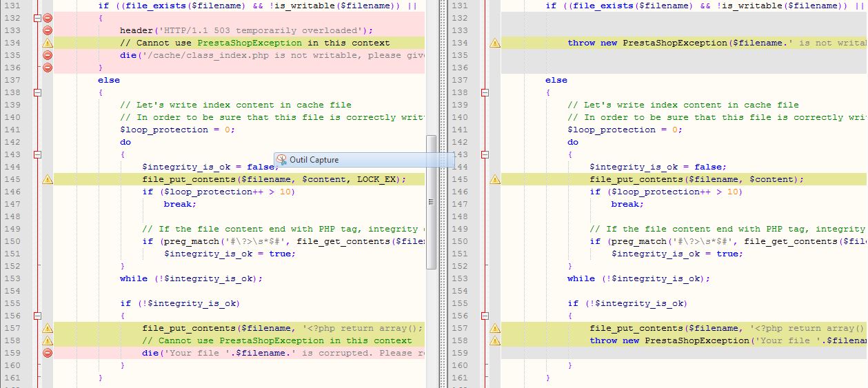Screen dimensions: 868x388
Task: Click the changed-line warning on left line 145
Action: 48,179
